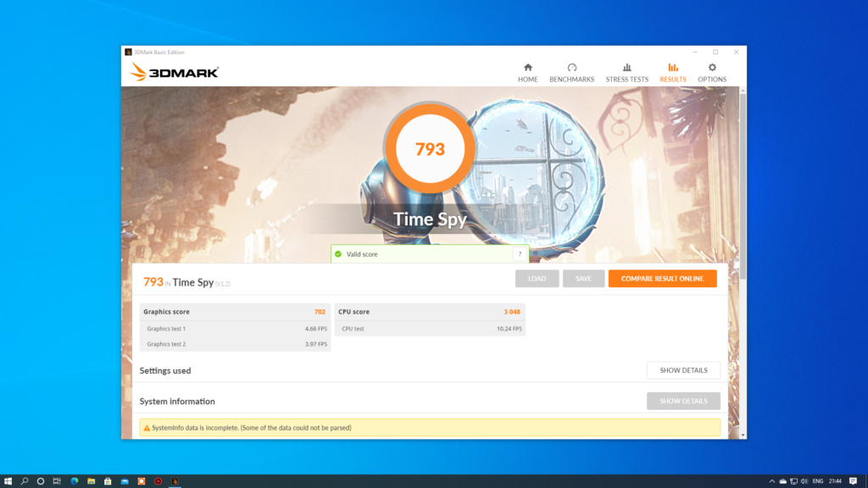Open network status from the system tray
Screen dimensions: 868x488
pyautogui.click(x=793, y=481)
